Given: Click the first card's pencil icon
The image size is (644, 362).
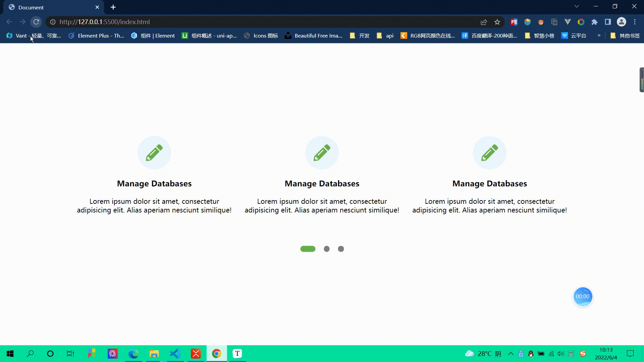Looking at the screenshot, I should click(154, 153).
